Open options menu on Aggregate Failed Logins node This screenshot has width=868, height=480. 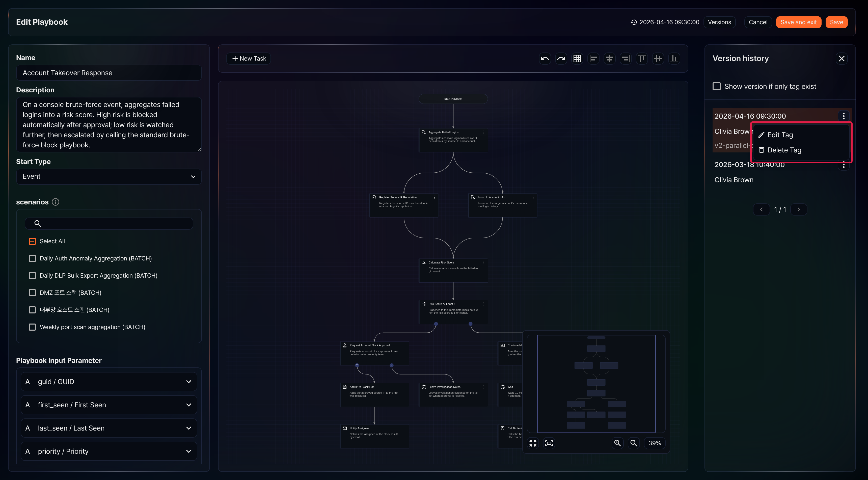(484, 132)
